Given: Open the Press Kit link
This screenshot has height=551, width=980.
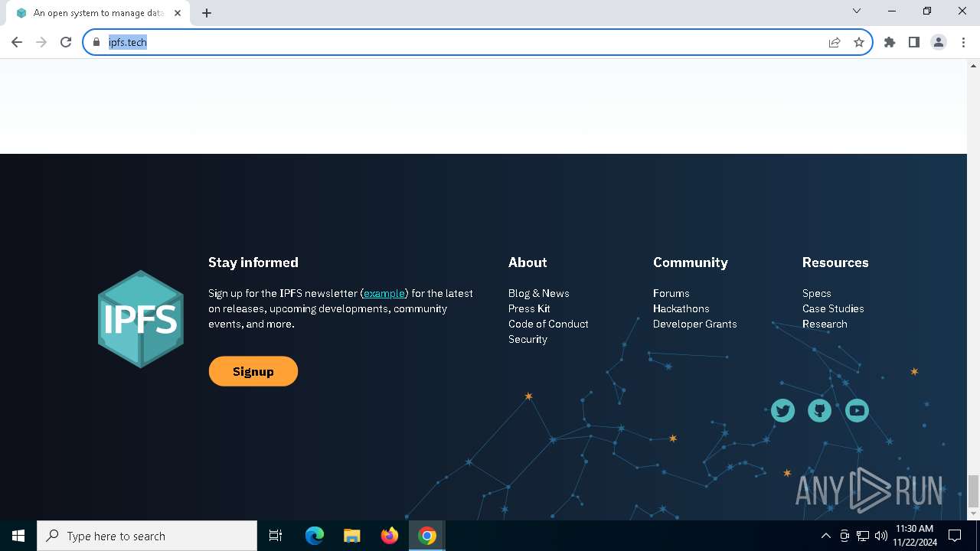Looking at the screenshot, I should coord(529,308).
